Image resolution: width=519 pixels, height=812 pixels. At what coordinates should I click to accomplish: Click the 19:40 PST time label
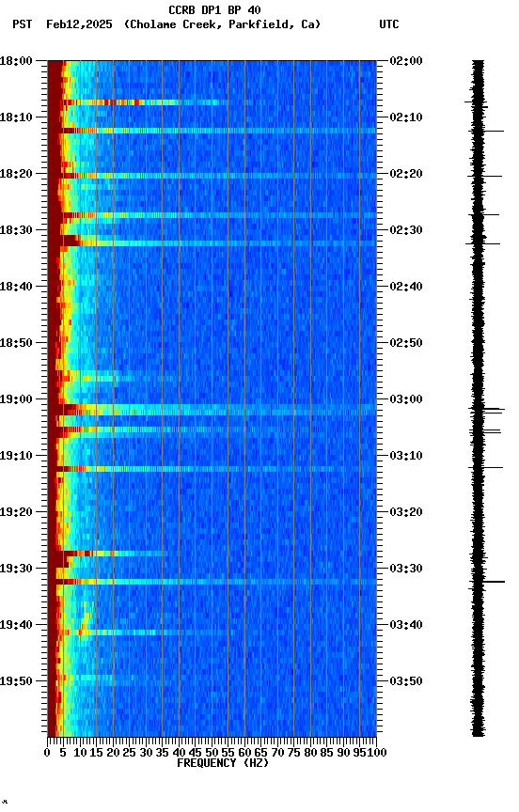click(x=16, y=625)
